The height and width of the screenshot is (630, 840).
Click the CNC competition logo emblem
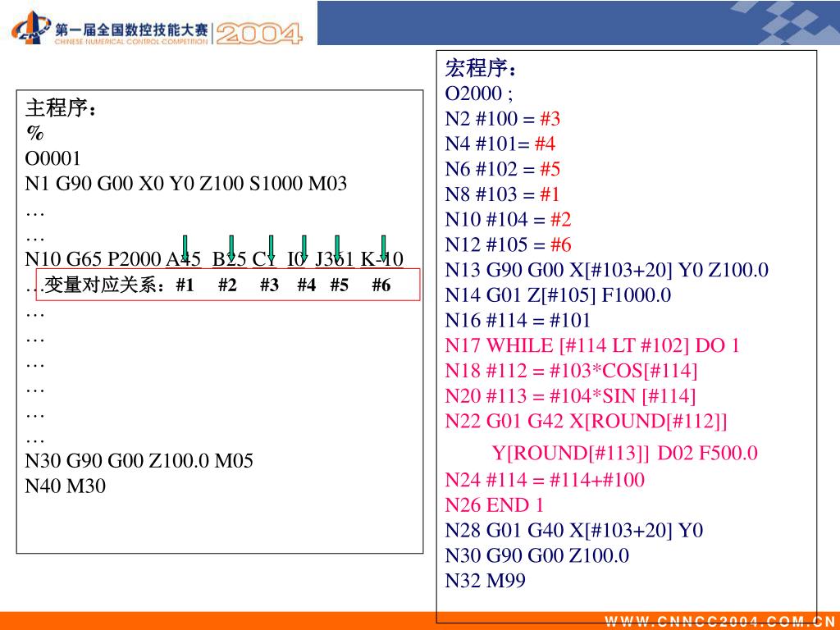(30, 28)
